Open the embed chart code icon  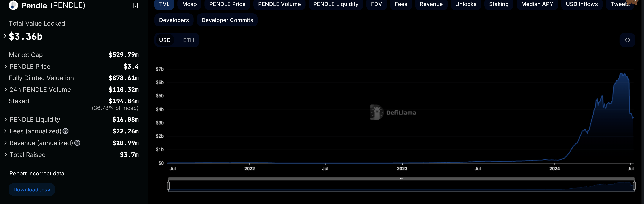tap(627, 40)
